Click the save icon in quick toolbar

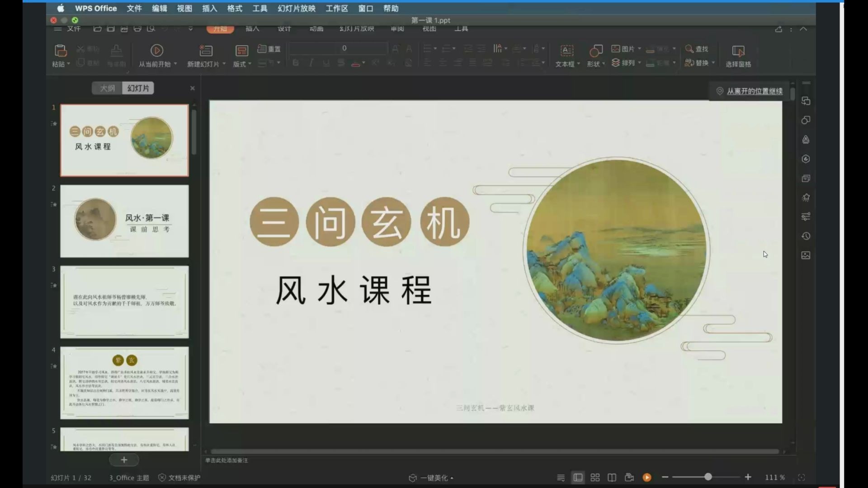pos(111,28)
